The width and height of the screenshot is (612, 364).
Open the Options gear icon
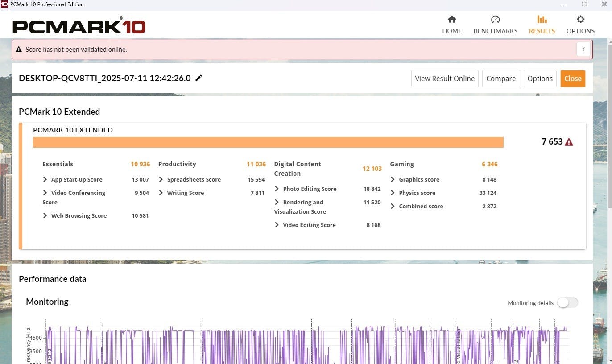pos(580,19)
